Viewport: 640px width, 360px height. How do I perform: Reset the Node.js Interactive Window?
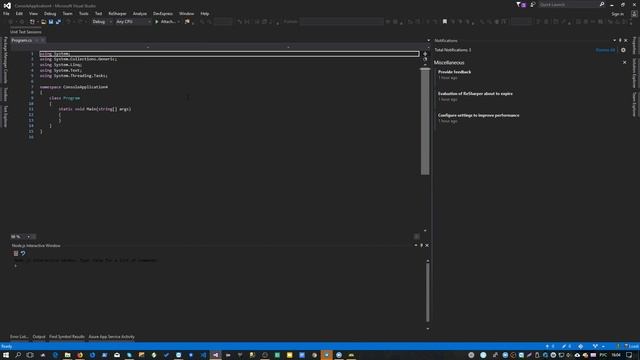click(x=23, y=253)
